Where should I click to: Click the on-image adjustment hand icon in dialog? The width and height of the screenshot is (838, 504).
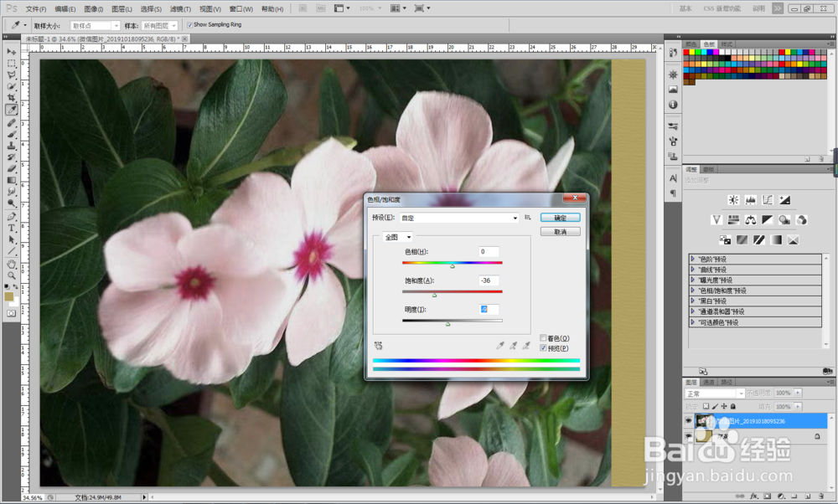(378, 345)
